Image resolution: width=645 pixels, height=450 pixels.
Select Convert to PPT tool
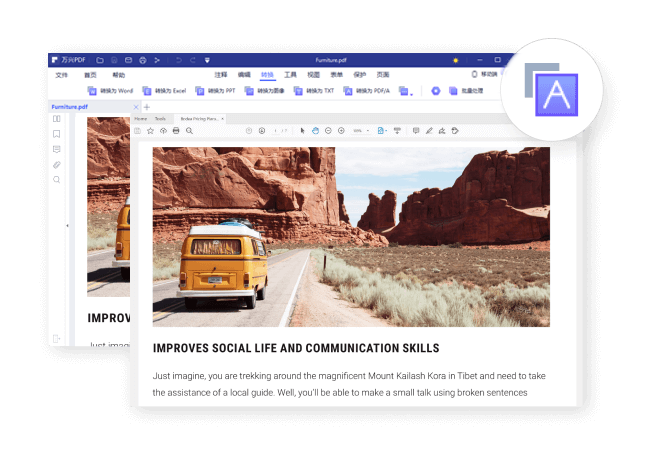click(x=217, y=91)
